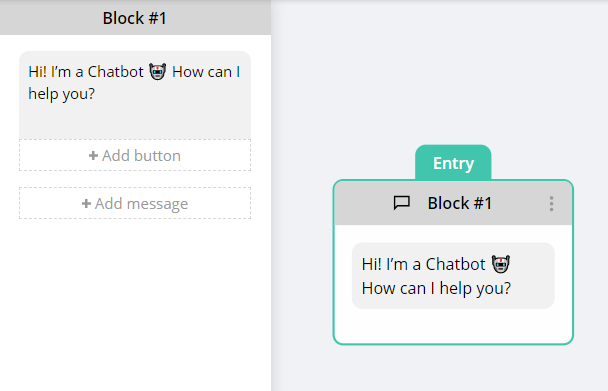Click the Block #1 title in side panel header

(x=135, y=18)
